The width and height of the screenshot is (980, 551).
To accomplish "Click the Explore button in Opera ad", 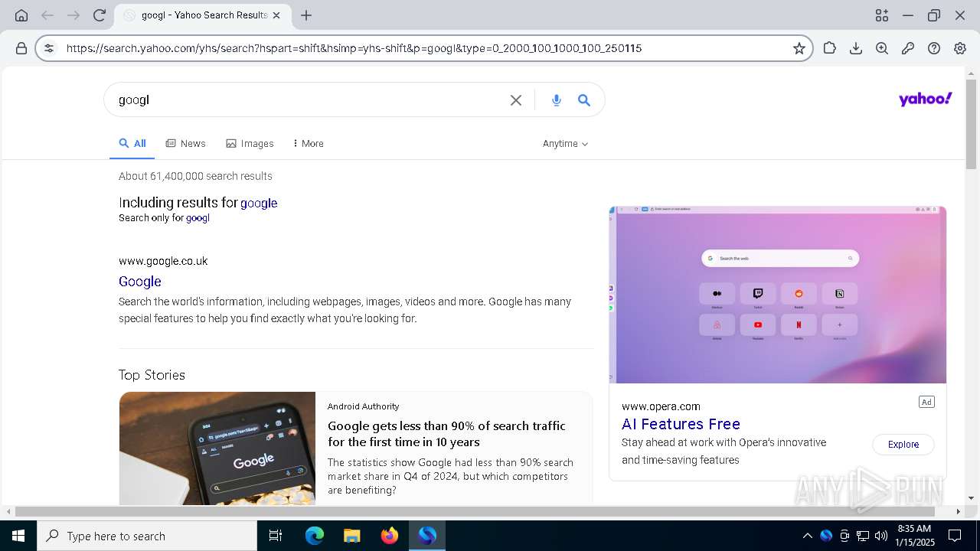I will [x=903, y=445].
